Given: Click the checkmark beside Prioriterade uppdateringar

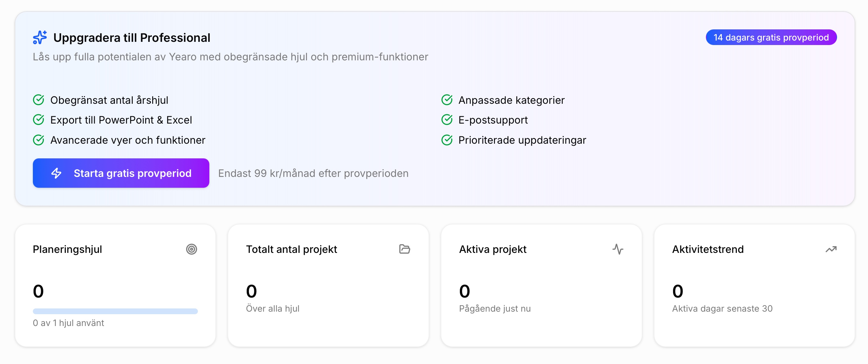Looking at the screenshot, I should pyautogui.click(x=447, y=140).
